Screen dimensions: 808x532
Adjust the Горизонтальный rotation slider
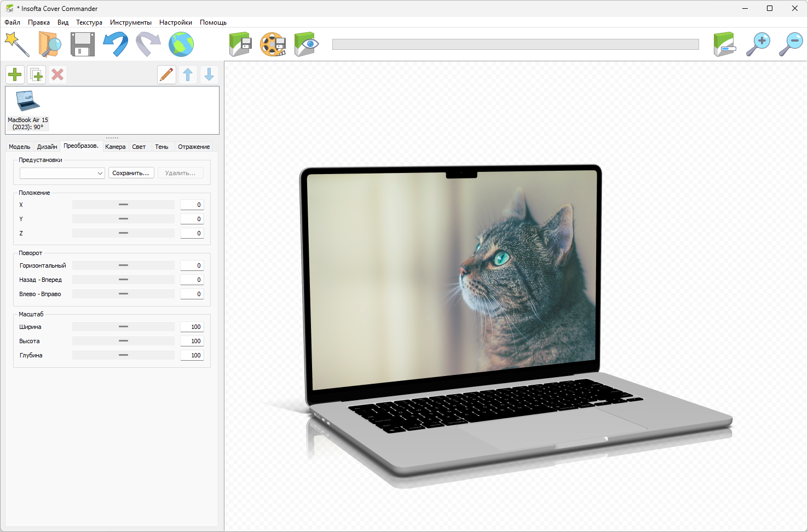123,265
